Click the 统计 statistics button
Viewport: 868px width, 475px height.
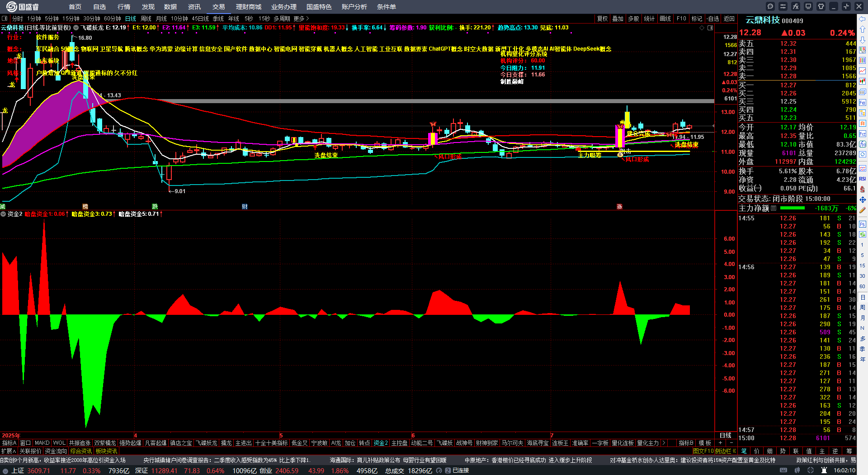tap(649, 19)
